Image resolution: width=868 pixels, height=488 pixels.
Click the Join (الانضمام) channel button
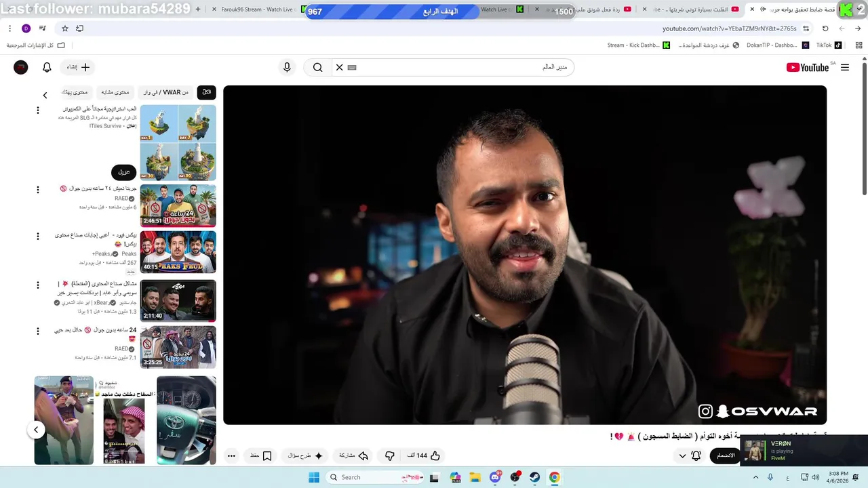pos(726,455)
